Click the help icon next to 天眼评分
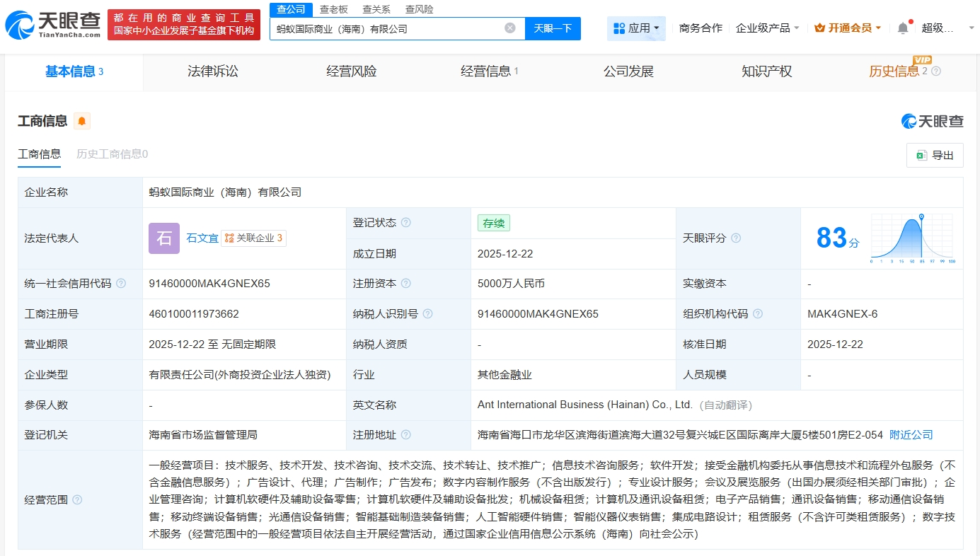Viewport: 980px width, 556px height. pos(736,238)
